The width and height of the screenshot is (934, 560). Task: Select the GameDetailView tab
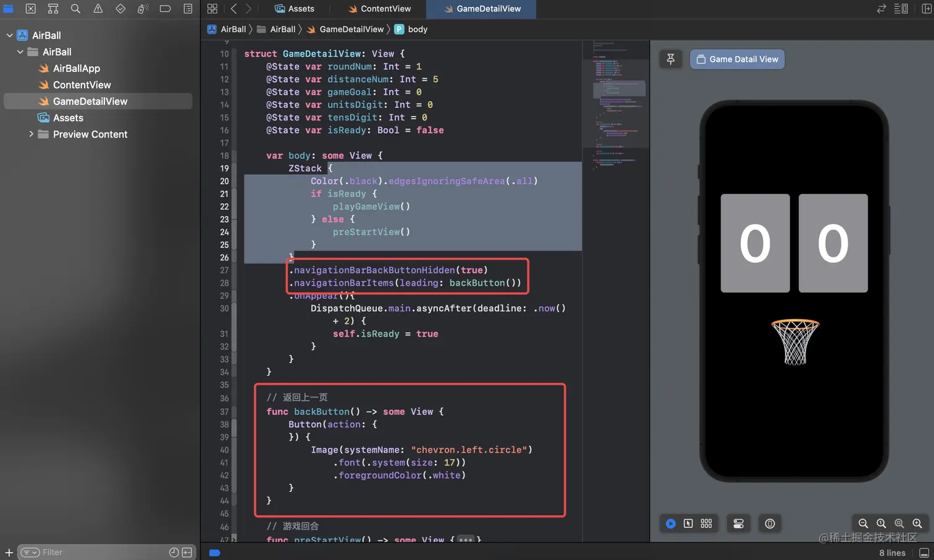482,9
